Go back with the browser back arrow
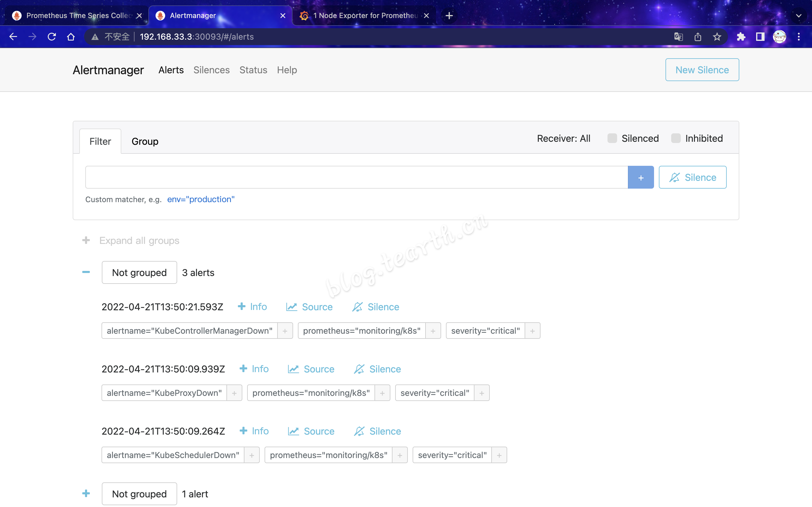Screen dimensions: 812x507 click(13, 37)
